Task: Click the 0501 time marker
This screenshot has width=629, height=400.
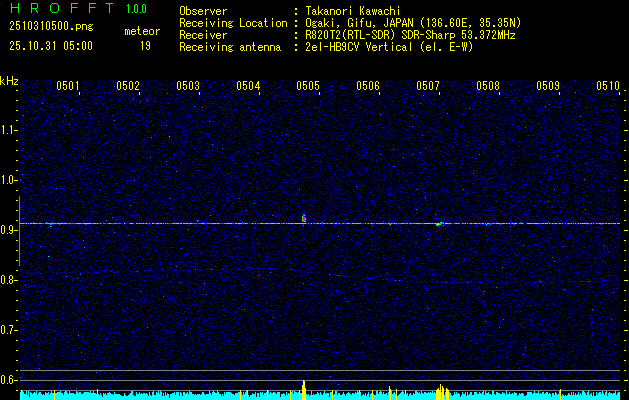Action: pyautogui.click(x=67, y=86)
